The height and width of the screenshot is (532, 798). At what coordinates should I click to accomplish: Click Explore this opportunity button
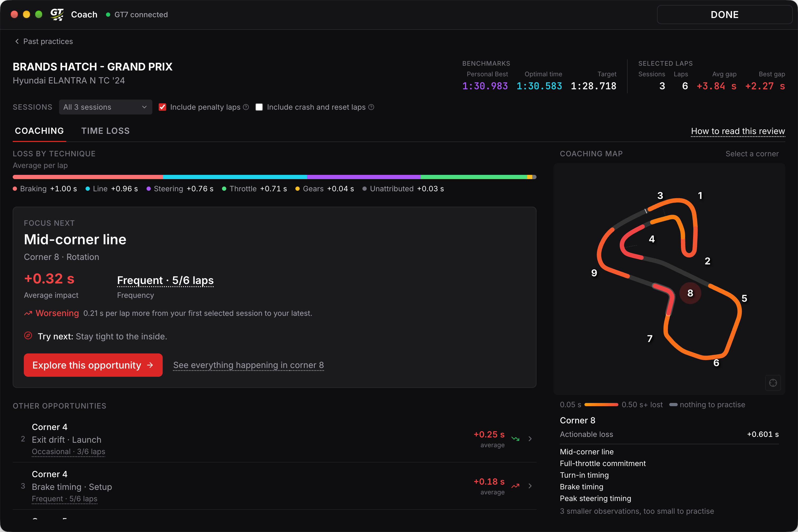click(x=93, y=365)
